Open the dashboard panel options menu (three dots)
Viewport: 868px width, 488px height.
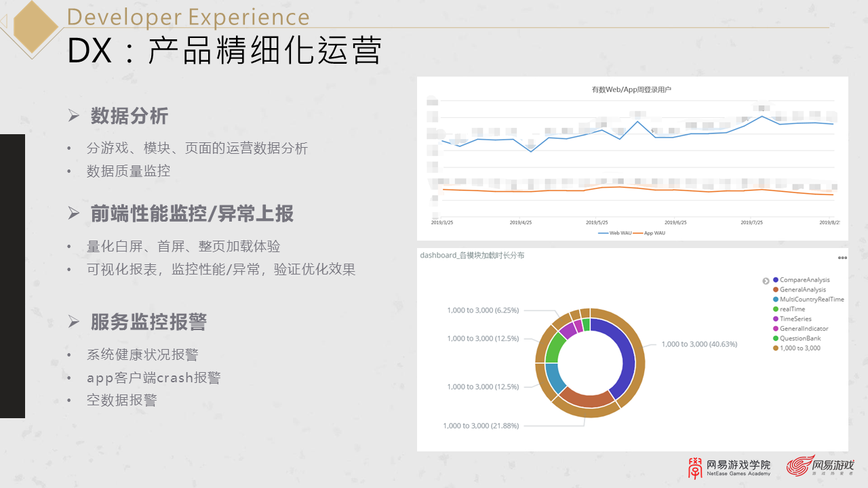click(x=842, y=258)
